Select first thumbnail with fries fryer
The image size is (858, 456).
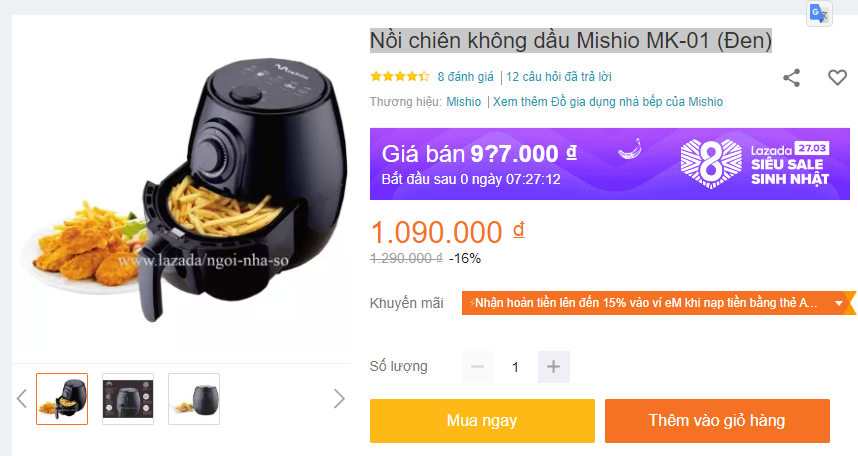pyautogui.click(x=62, y=399)
